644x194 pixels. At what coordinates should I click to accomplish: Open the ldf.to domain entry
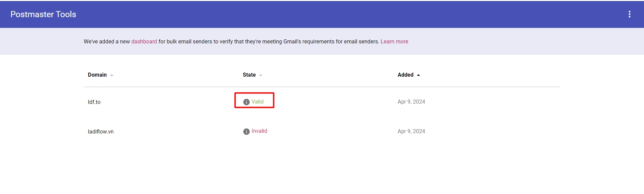94,102
